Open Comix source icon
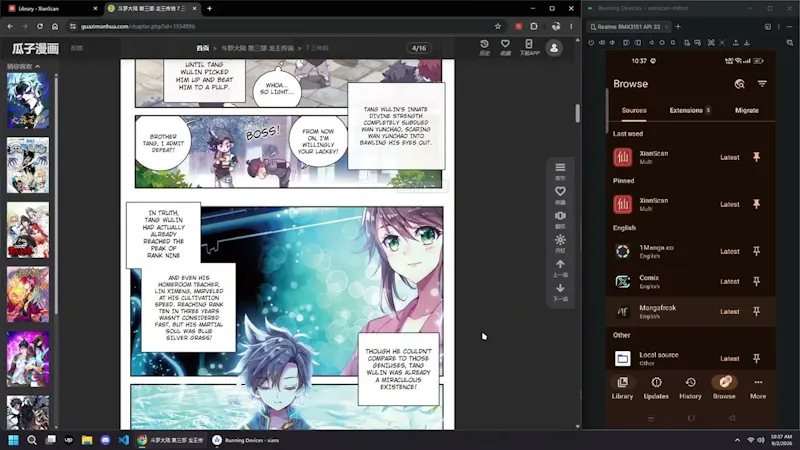 622,281
